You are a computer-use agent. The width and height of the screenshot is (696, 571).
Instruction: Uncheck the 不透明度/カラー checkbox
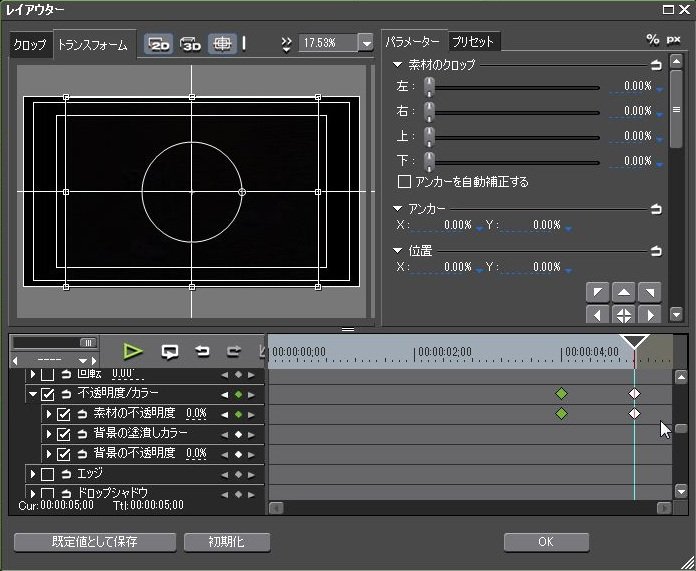[x=47, y=394]
